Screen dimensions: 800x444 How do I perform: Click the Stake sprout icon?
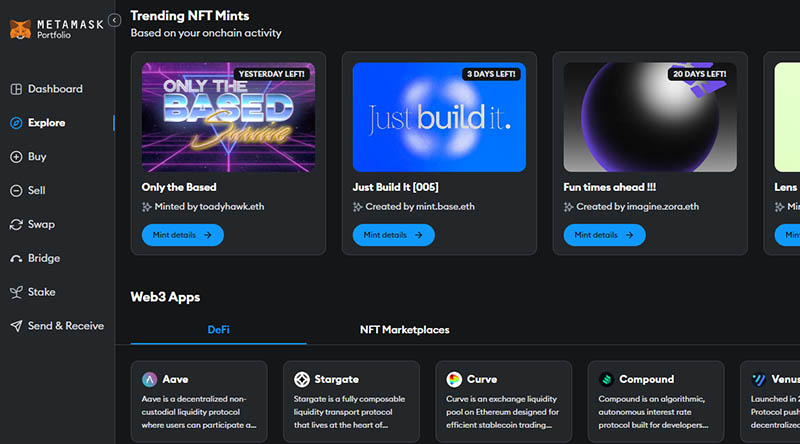pyautogui.click(x=16, y=292)
